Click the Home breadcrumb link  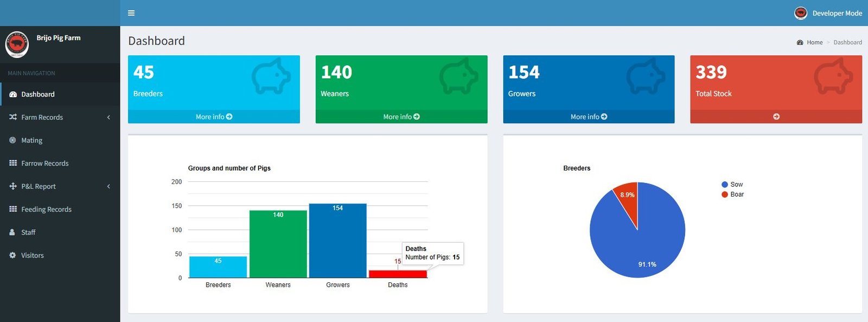(x=814, y=42)
